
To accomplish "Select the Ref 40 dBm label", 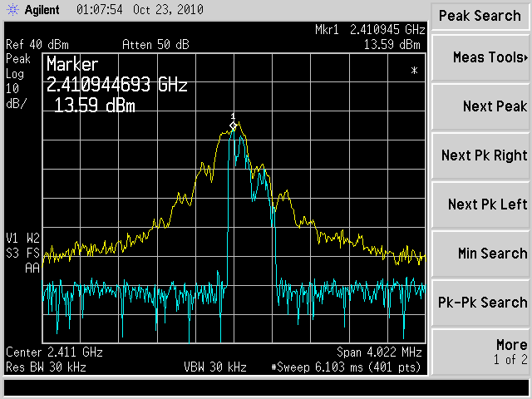I will tap(37, 45).
